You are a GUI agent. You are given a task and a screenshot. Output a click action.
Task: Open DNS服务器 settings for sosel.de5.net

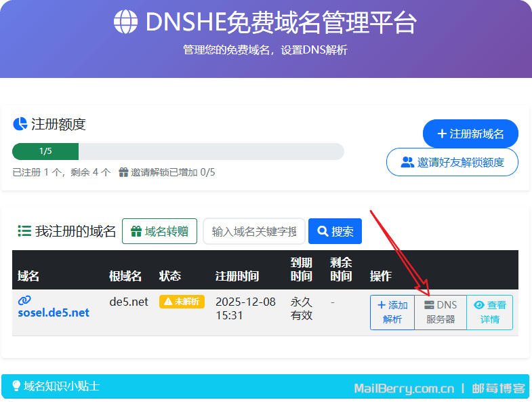(x=441, y=312)
